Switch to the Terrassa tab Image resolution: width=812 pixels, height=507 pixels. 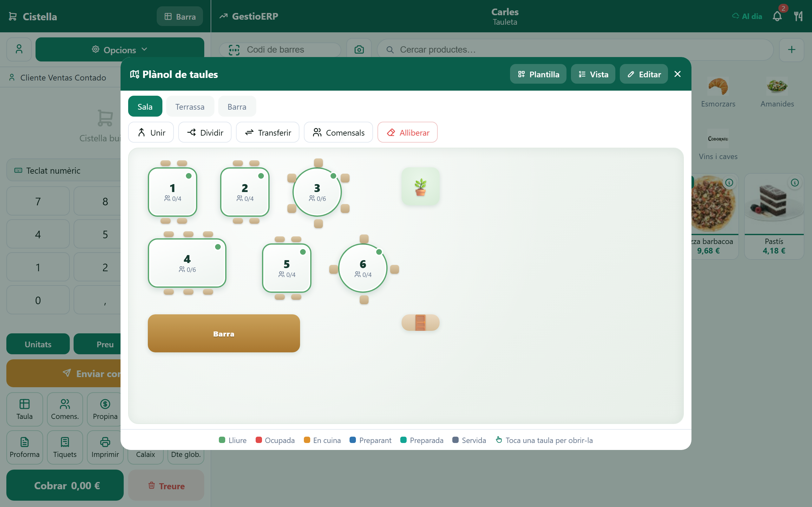pos(190,107)
